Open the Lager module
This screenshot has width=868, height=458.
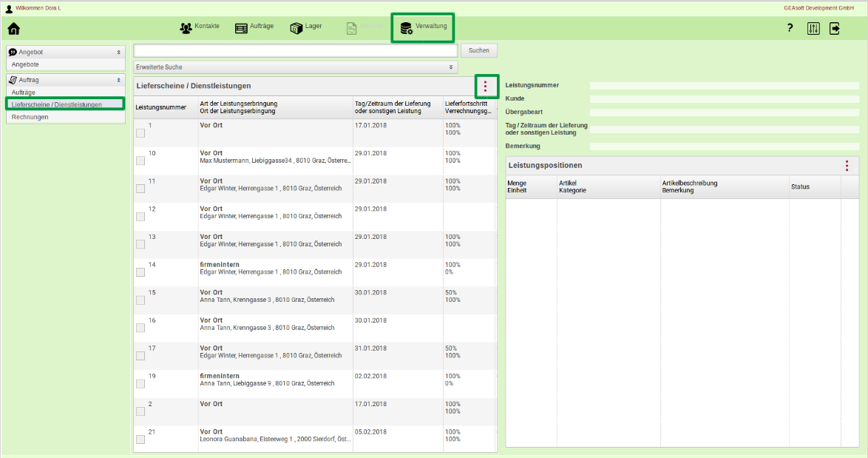coord(305,27)
